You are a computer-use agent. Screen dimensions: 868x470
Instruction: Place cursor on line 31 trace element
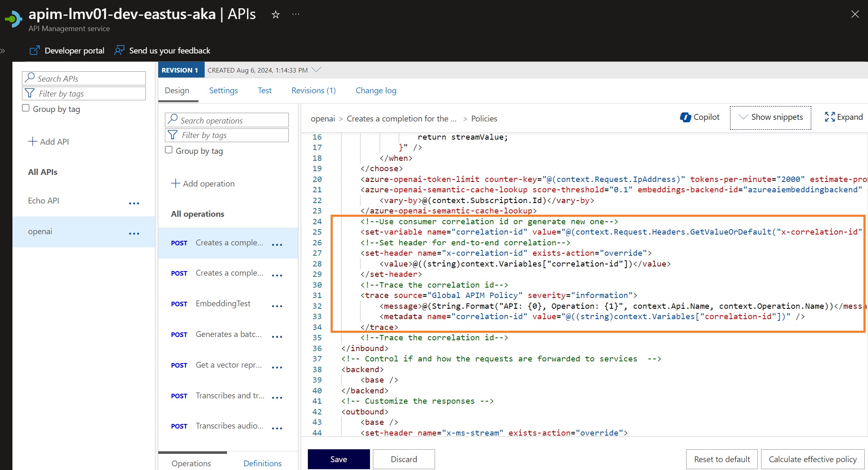click(498, 296)
